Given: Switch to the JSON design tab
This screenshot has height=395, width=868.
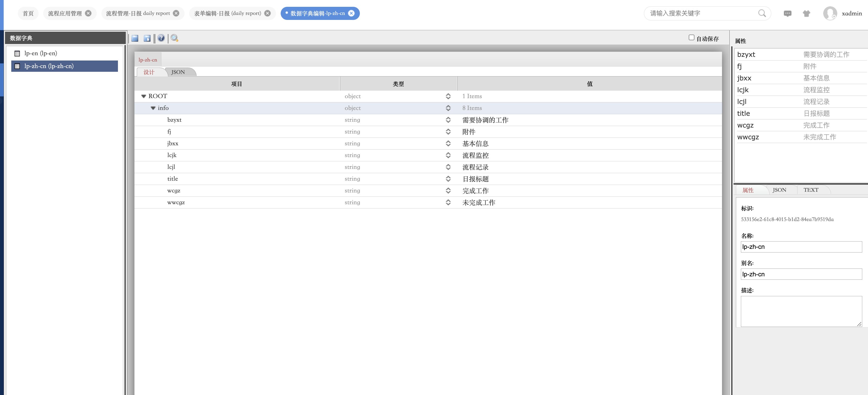Looking at the screenshot, I should (178, 72).
